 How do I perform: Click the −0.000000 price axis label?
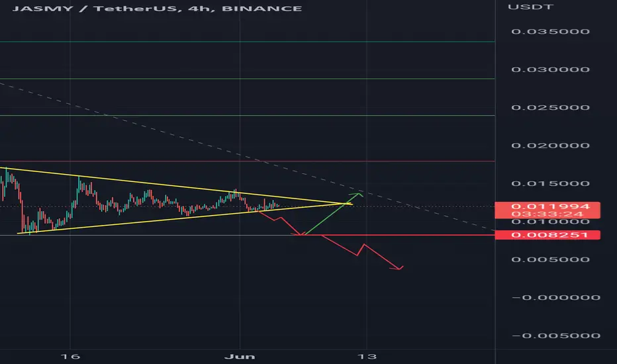[555, 298]
